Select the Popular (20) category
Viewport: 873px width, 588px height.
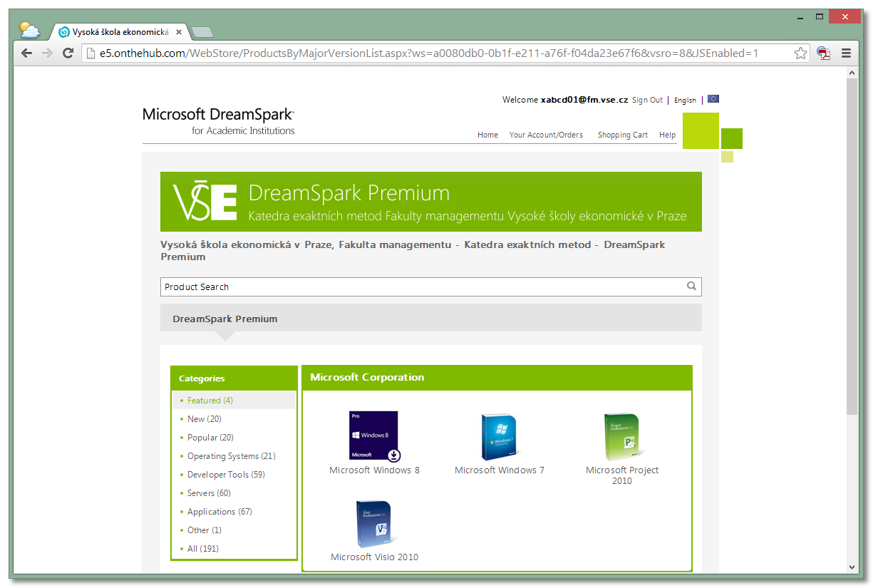210,438
